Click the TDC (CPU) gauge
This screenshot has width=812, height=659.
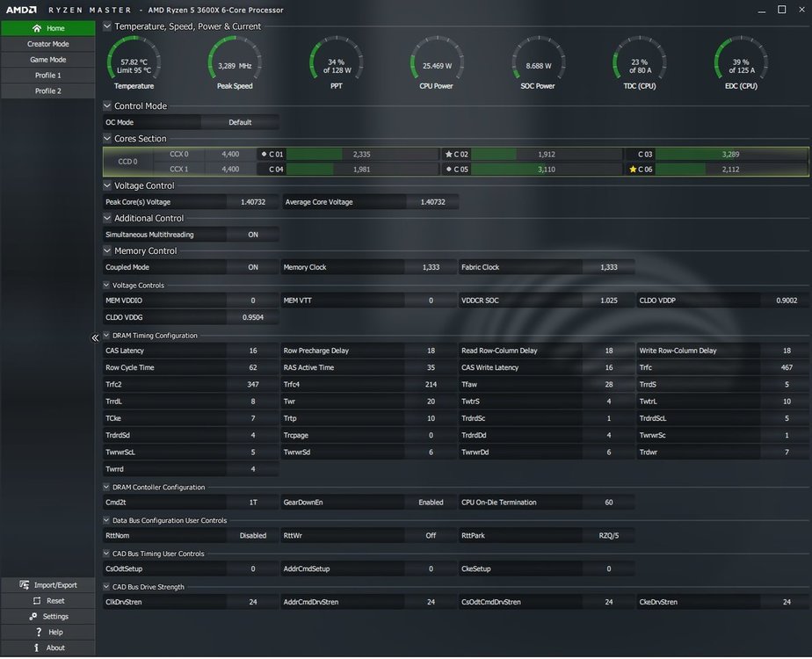640,63
